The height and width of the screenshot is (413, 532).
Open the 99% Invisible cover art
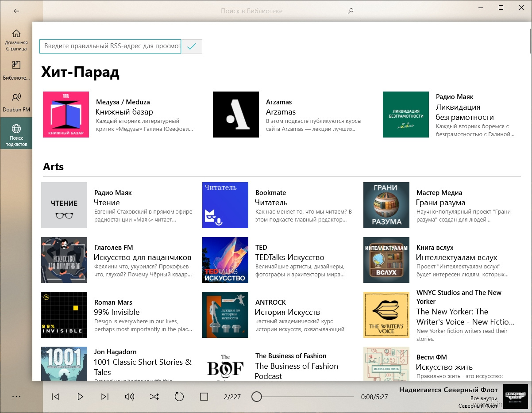[64, 315]
